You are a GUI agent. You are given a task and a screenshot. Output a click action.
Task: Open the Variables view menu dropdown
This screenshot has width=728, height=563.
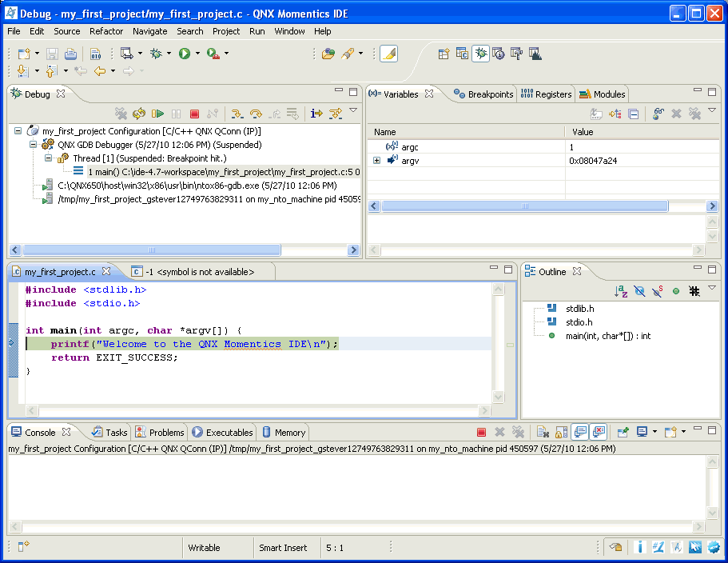(x=711, y=113)
